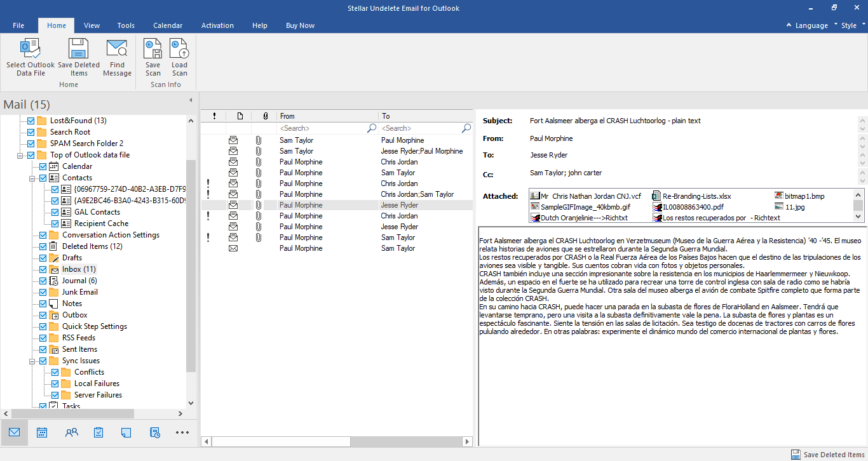This screenshot has height=461, width=868.
Task: Toggle the Deleted Items (12) checkbox
Action: 43,246
